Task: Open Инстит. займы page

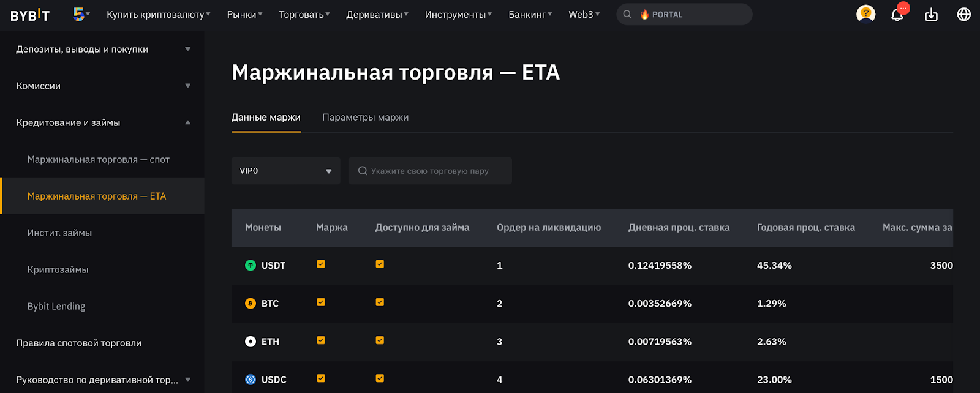Action: [59, 233]
